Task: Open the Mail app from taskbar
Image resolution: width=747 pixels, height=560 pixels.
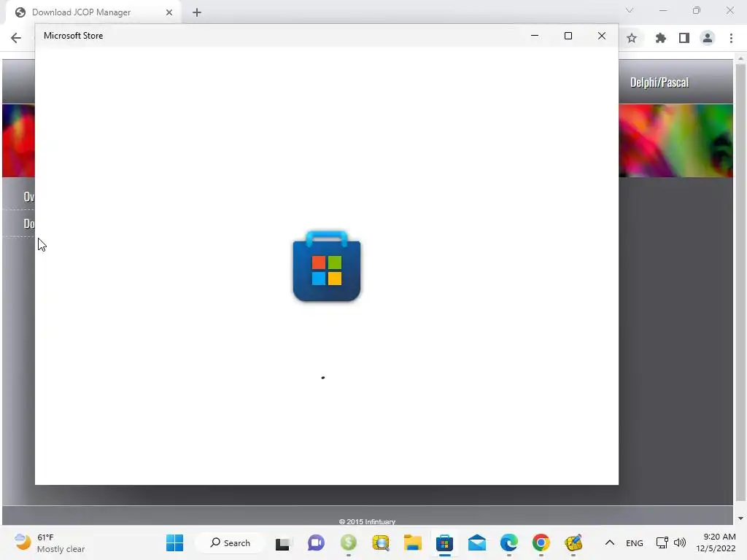Action: 477,542
